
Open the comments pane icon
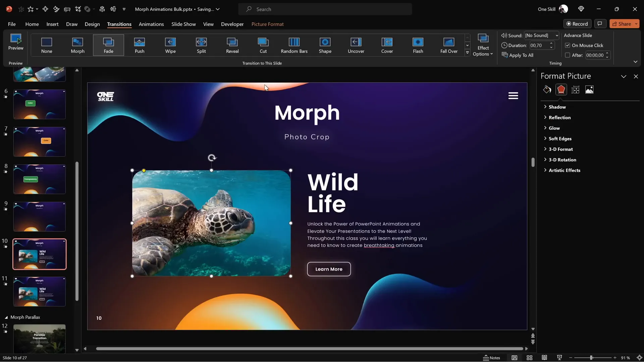click(600, 23)
